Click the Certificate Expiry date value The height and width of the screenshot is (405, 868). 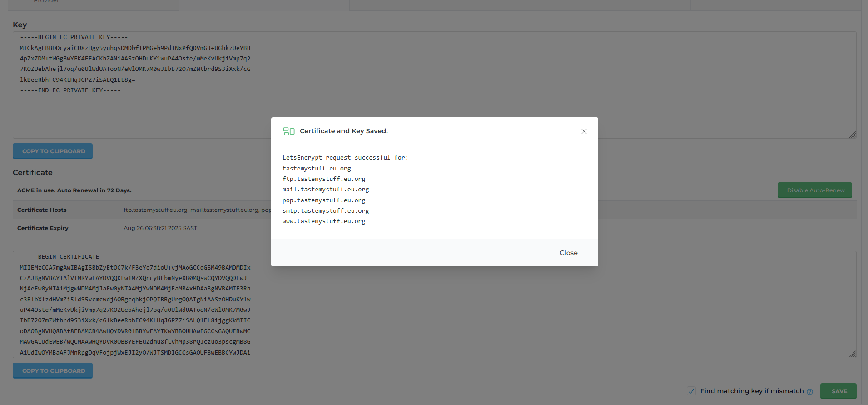coord(160,228)
